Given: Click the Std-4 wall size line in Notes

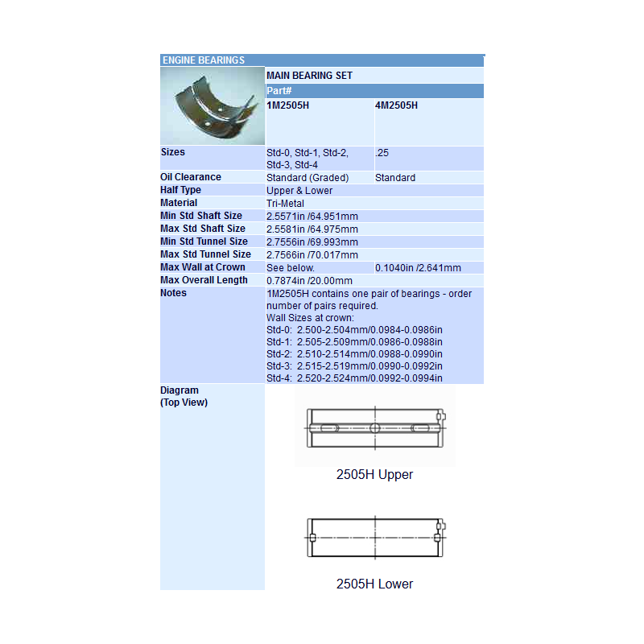Looking at the screenshot, I should [354, 378].
